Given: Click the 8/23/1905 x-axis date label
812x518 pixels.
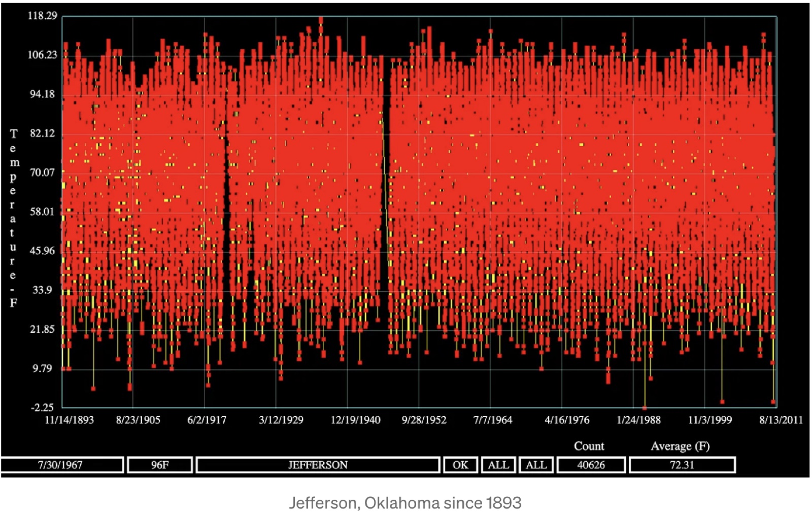Looking at the screenshot, I should [138, 420].
